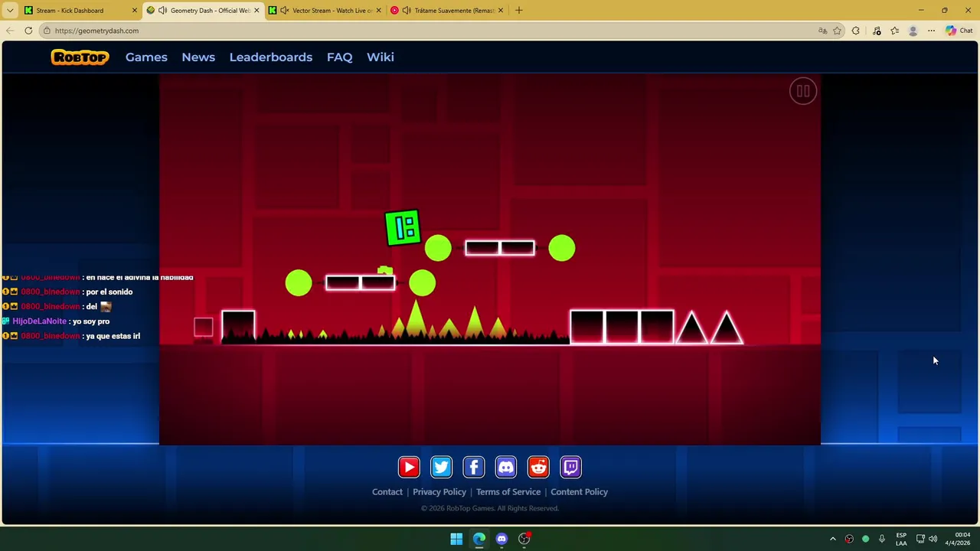Go to Leaderboards
980x551 pixels.
click(x=271, y=57)
